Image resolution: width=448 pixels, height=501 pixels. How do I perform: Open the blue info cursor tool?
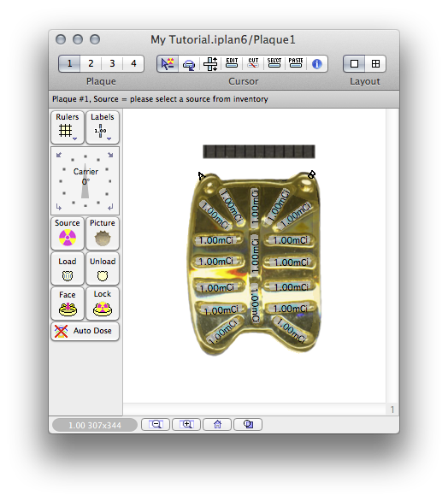pos(316,64)
